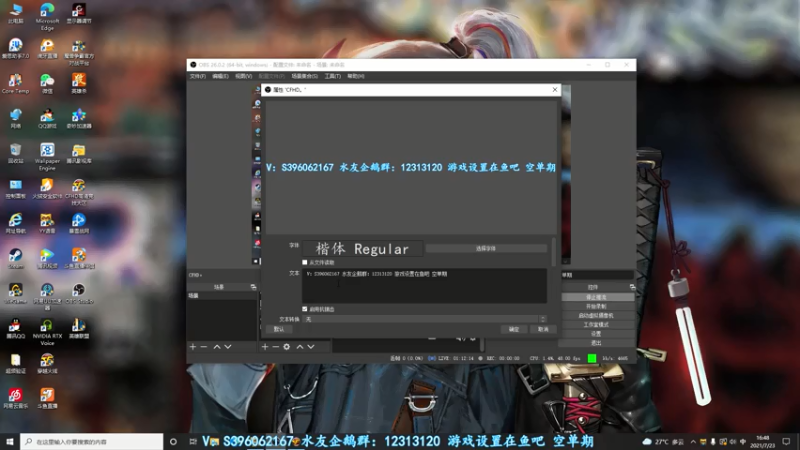This screenshot has width=800, height=450.
Task: Toggle the enable antialiasing checkbox
Action: click(305, 309)
